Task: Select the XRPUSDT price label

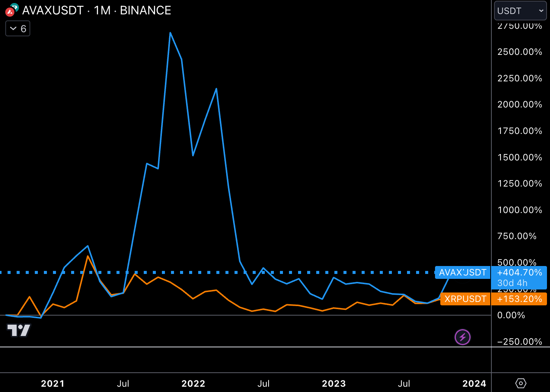Action: coord(465,299)
